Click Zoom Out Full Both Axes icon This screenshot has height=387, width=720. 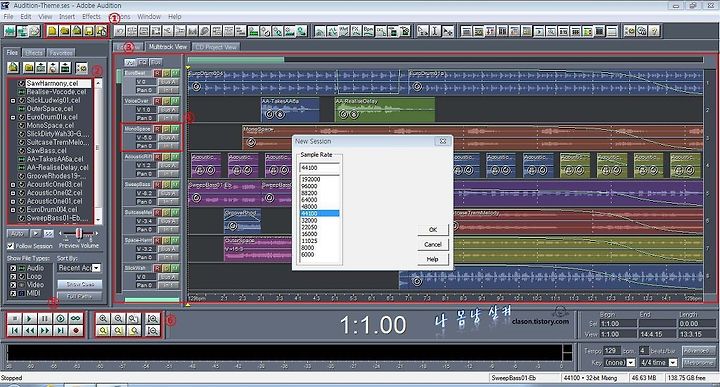coord(134,318)
